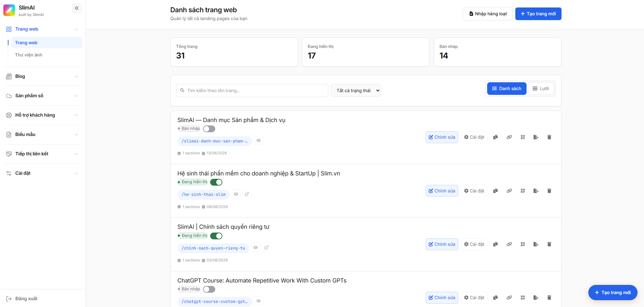644x307 pixels.
Task: Enable the ChatGPT Course page publish toggle
Action: pos(209,289)
